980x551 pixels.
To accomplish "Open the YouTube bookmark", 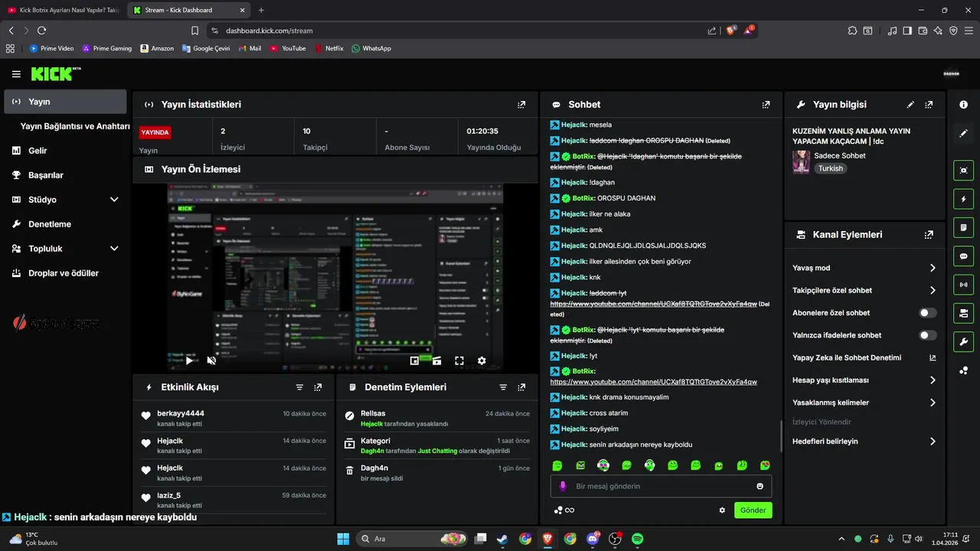I will coord(288,48).
